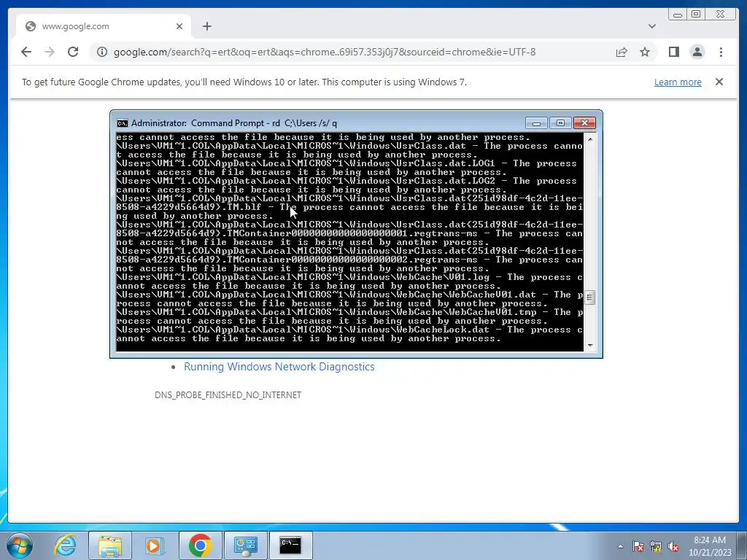Click Command Prompt scrollbar up arrow
747x560 pixels.
point(589,139)
